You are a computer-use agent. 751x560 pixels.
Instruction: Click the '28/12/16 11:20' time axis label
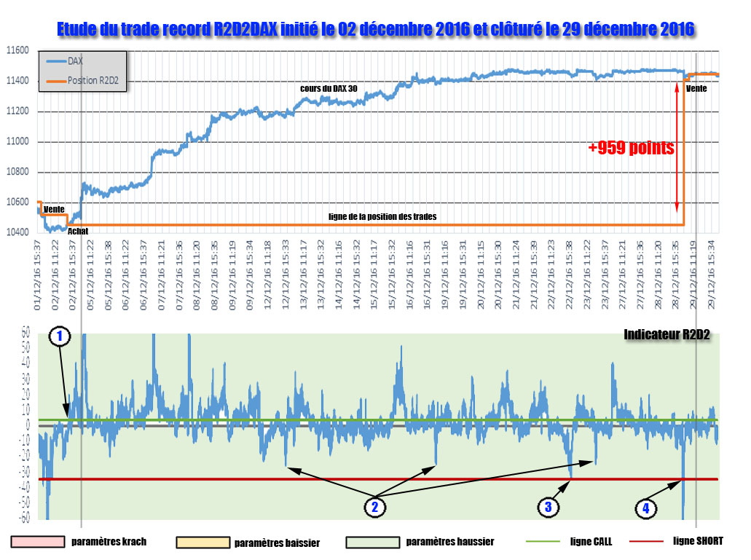coord(658,275)
